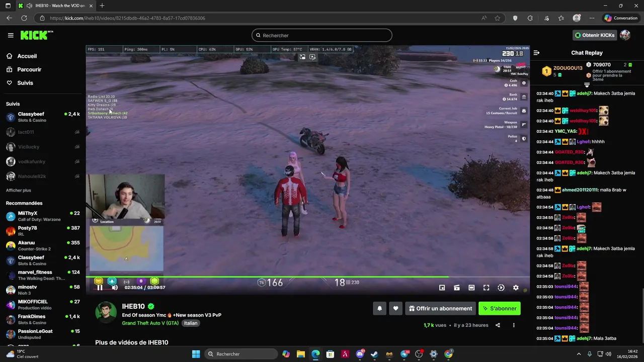
Task: Add page to favorites star
Action: point(497,18)
